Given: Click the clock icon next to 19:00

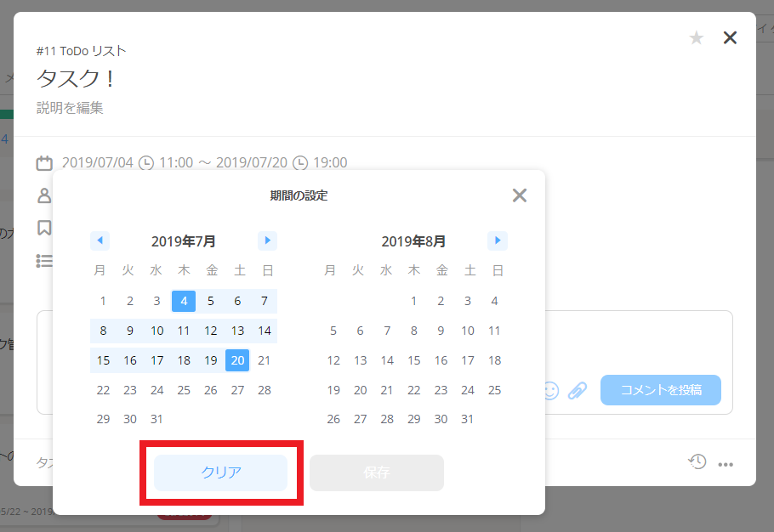Looking at the screenshot, I should tap(302, 162).
